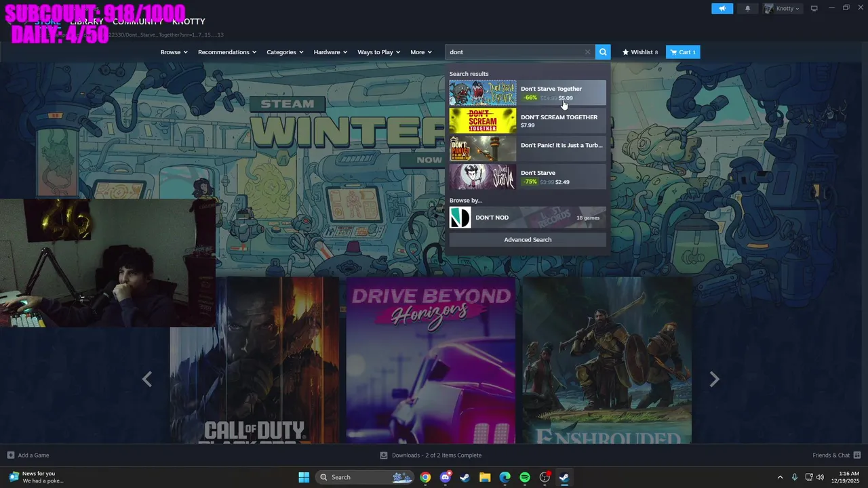Screen dimensions: 868x488
Task: Expand the More menu
Action: (421, 52)
